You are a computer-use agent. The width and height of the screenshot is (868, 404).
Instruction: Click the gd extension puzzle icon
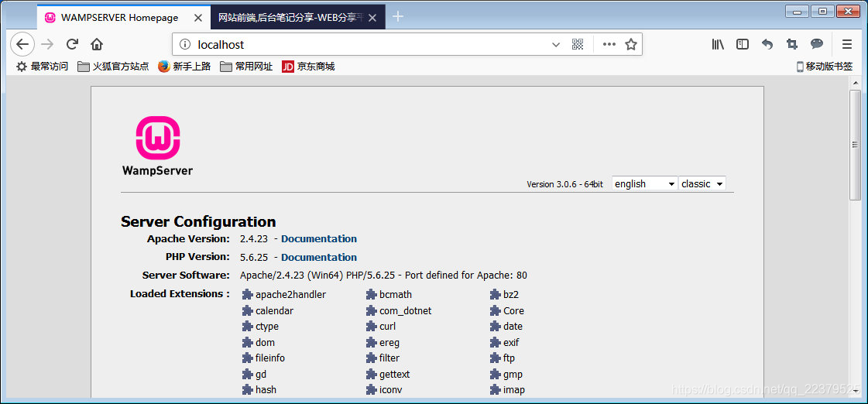[247, 374]
